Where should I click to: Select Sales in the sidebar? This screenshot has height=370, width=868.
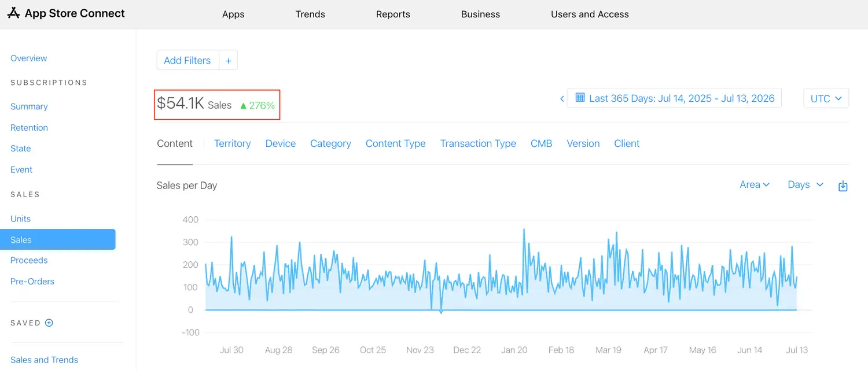tap(58, 239)
